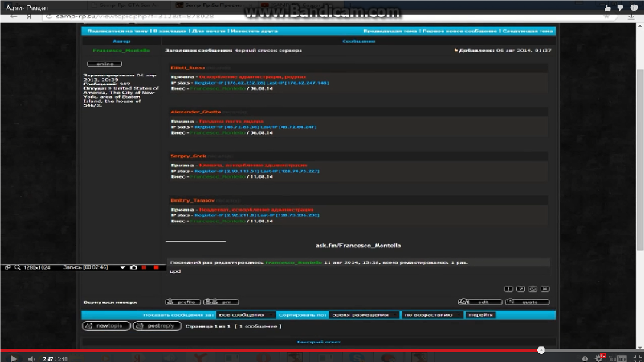
Task: Click the video progress bar handle
Action: 541,350
